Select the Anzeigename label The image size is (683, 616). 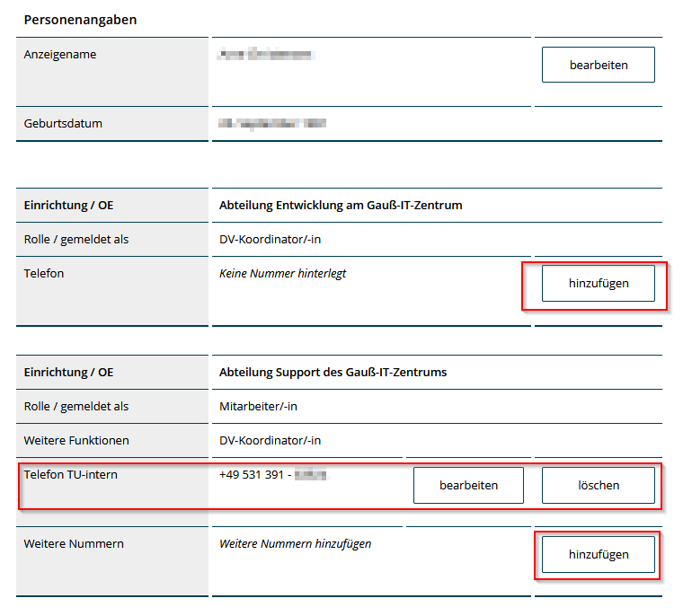point(60,55)
